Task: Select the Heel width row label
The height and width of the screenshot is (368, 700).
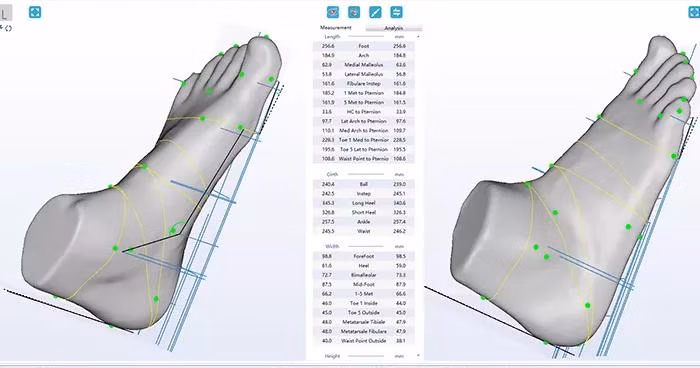Action: coord(364,266)
